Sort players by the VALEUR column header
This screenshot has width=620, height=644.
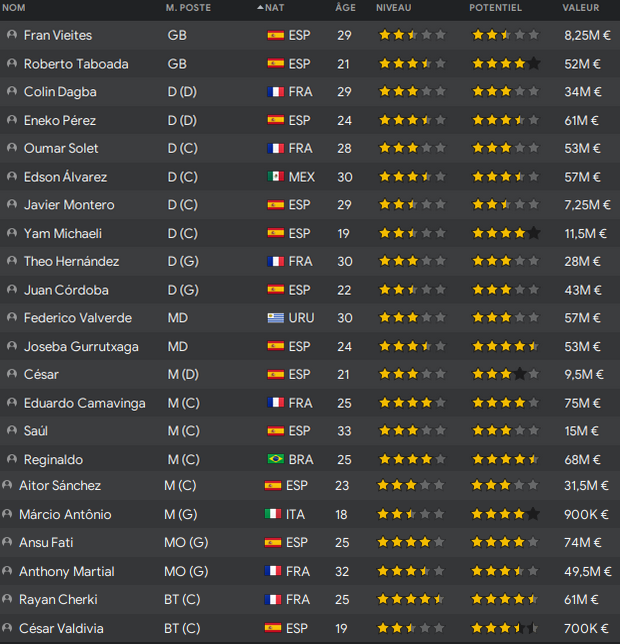pyautogui.click(x=582, y=8)
